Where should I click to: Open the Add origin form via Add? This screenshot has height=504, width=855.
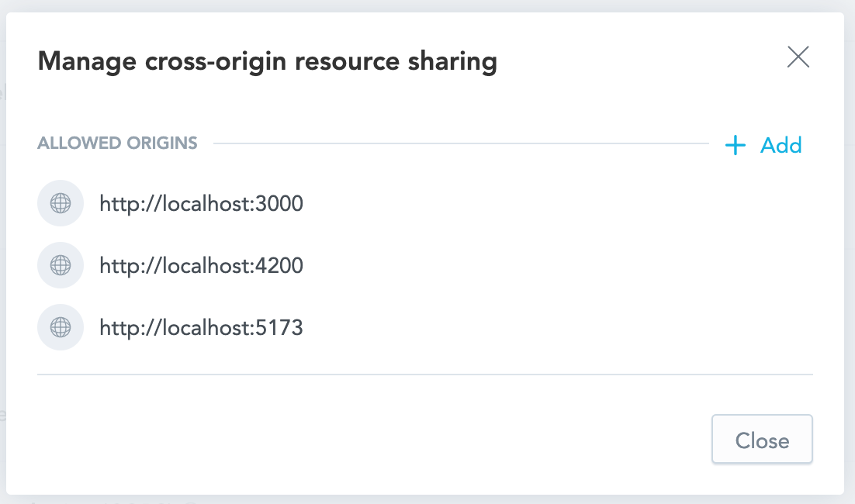pyautogui.click(x=781, y=145)
